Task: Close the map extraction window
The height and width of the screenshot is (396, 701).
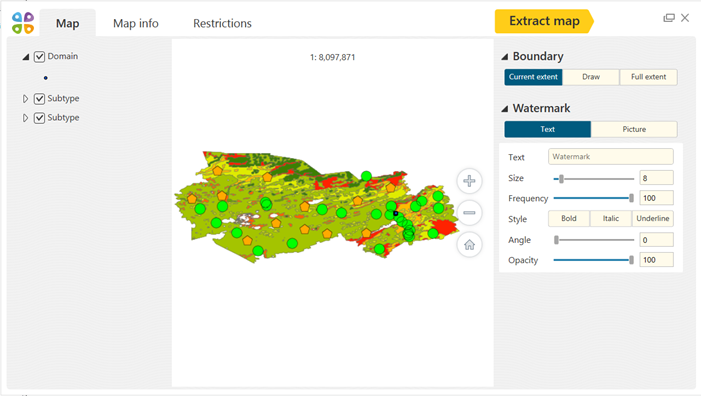Action: 685,18
